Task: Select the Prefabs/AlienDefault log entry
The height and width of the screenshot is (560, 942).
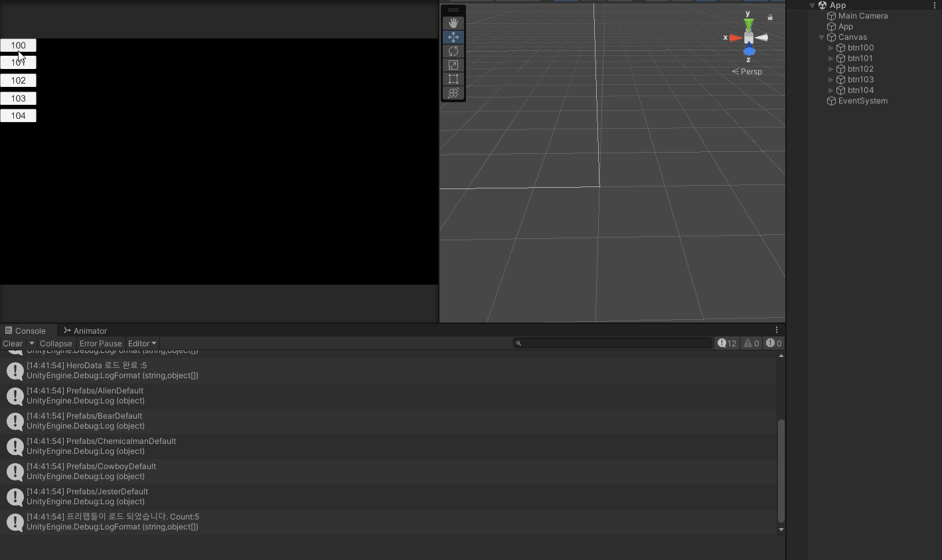Action: (x=388, y=396)
